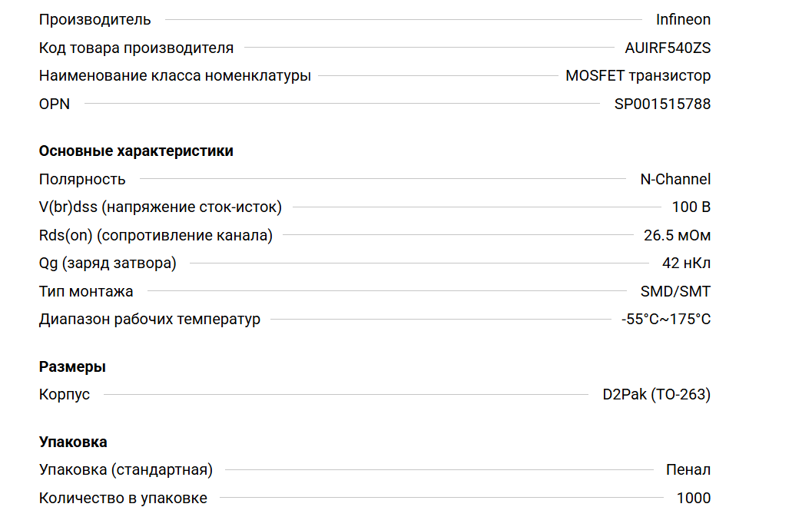
Task: Select the Пенал packaging value
Action: 688,469
